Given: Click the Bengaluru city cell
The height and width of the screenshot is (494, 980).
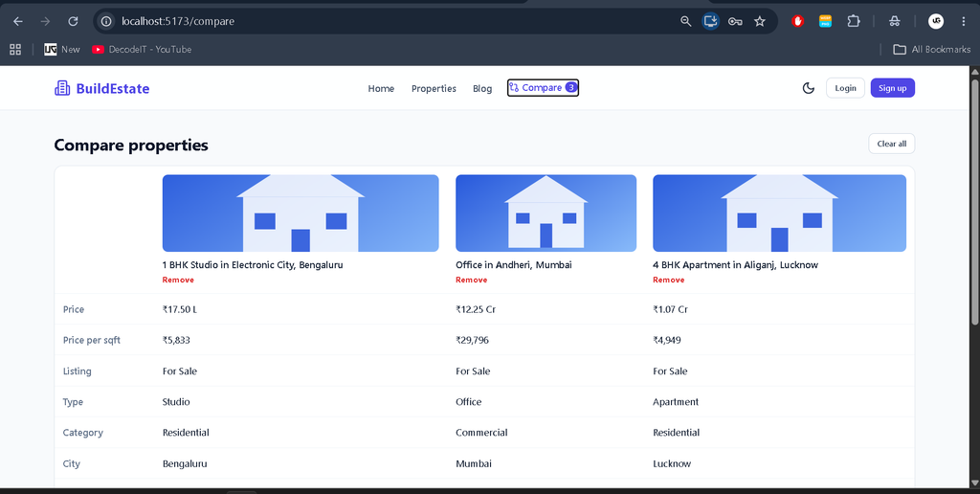Looking at the screenshot, I should pyautogui.click(x=185, y=464).
